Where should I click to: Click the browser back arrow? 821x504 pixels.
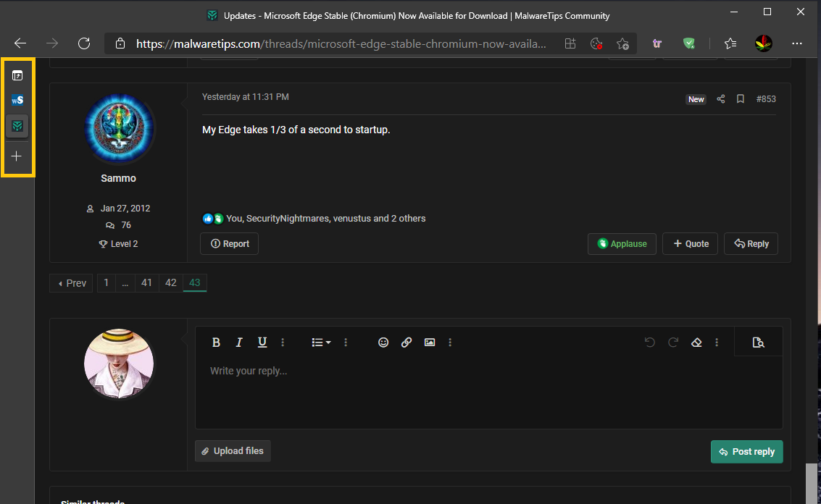tap(20, 43)
